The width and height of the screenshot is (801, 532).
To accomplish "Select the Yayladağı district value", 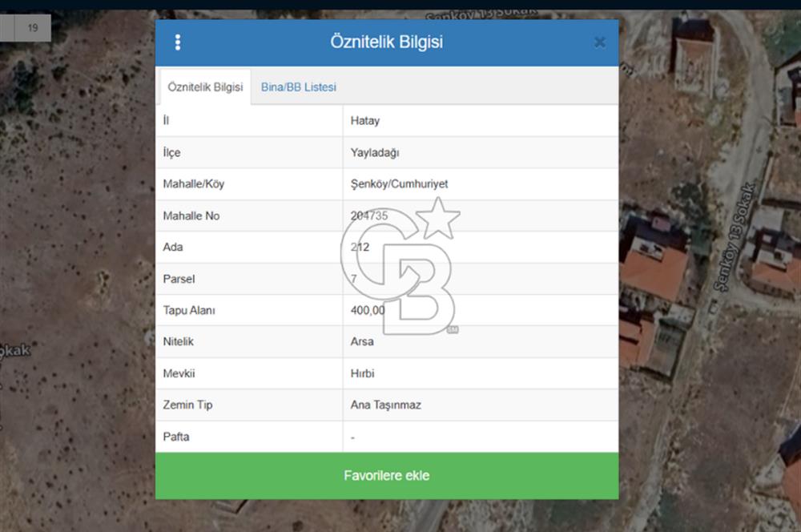I will [x=375, y=152].
